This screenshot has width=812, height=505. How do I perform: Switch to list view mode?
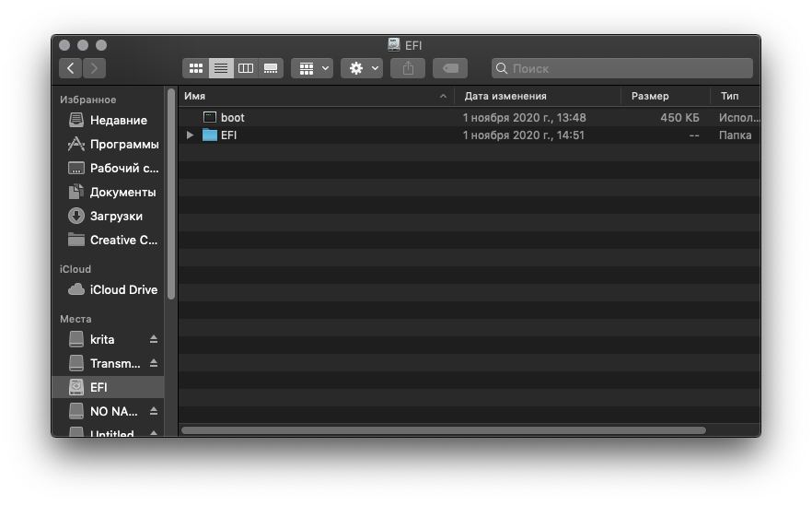[x=221, y=68]
